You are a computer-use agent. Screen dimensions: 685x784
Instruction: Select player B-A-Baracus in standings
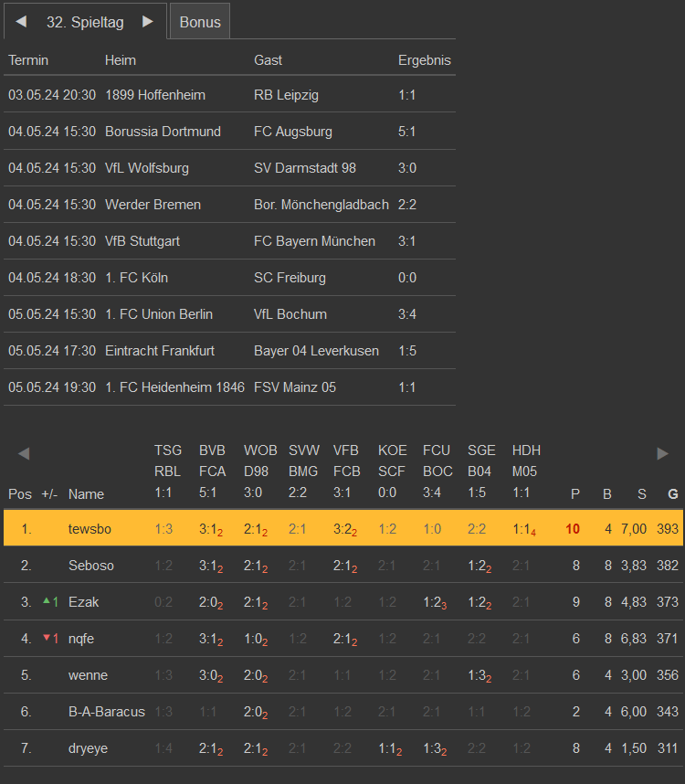coord(106,712)
